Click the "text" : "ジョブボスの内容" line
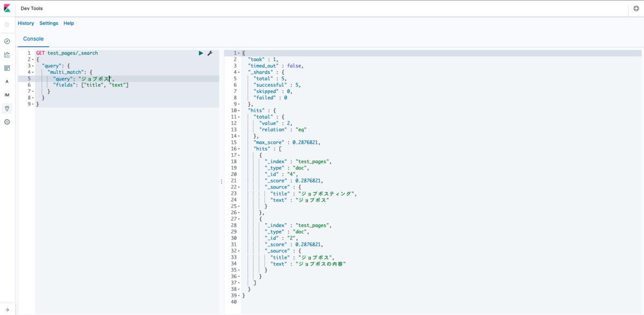 point(308,264)
